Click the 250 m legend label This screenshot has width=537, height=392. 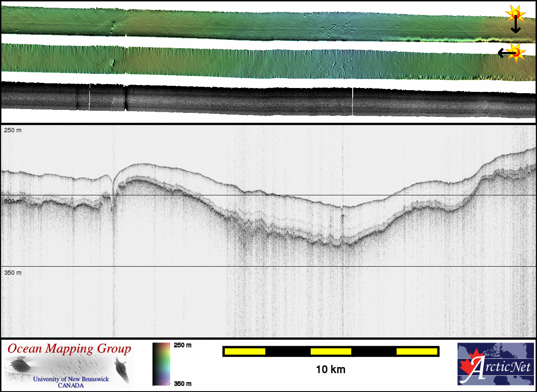183,345
